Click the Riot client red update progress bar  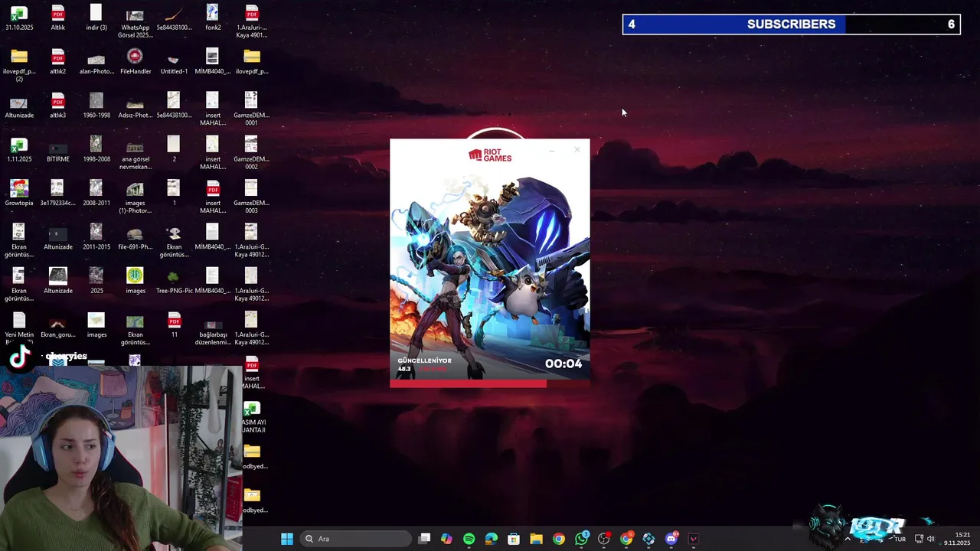click(468, 383)
